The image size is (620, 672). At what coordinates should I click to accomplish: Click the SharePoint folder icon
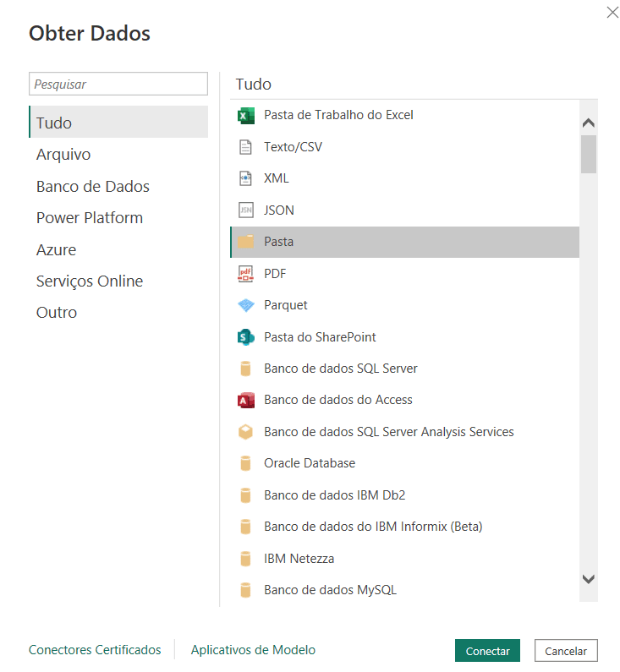(x=245, y=337)
